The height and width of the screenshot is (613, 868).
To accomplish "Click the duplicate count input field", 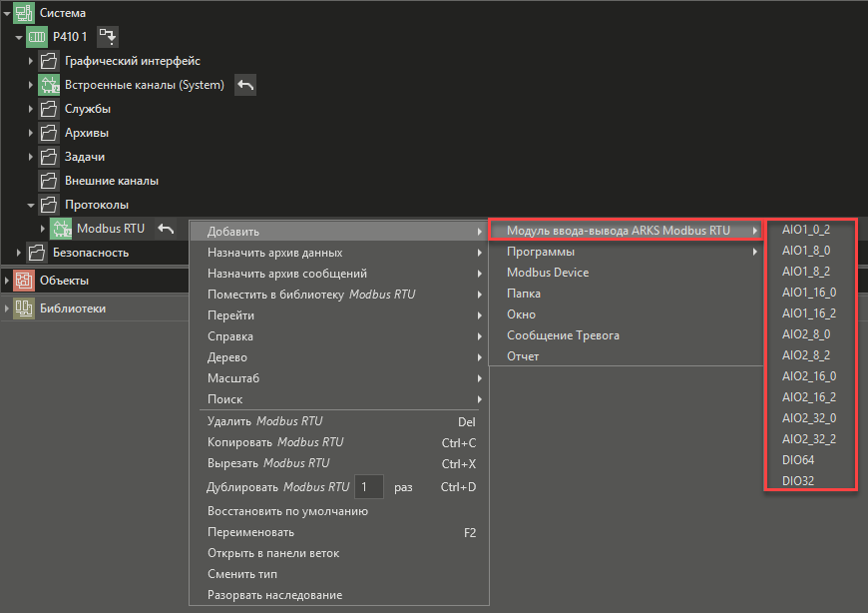I will tap(369, 487).
